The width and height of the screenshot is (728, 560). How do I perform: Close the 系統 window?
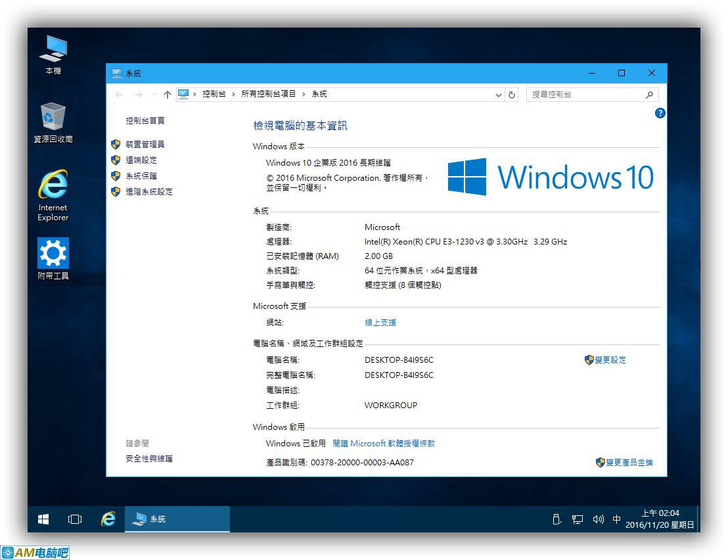click(x=651, y=74)
